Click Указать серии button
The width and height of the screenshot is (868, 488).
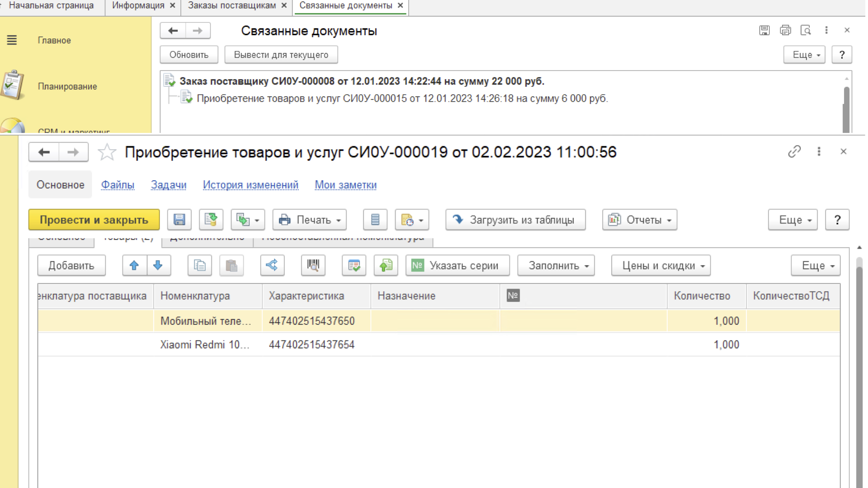458,266
